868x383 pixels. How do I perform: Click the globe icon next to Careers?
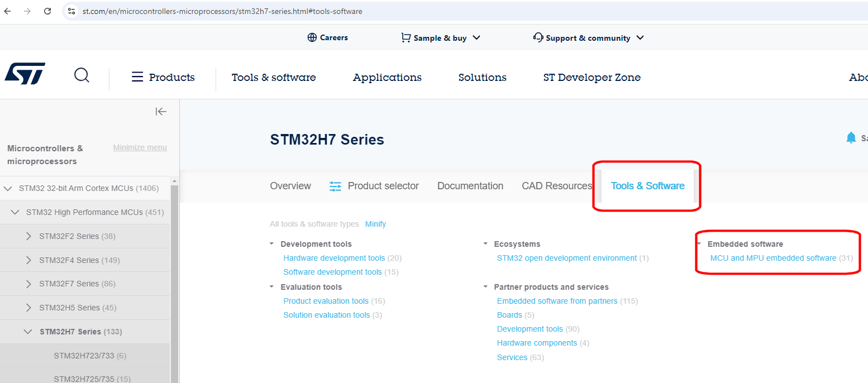click(312, 37)
